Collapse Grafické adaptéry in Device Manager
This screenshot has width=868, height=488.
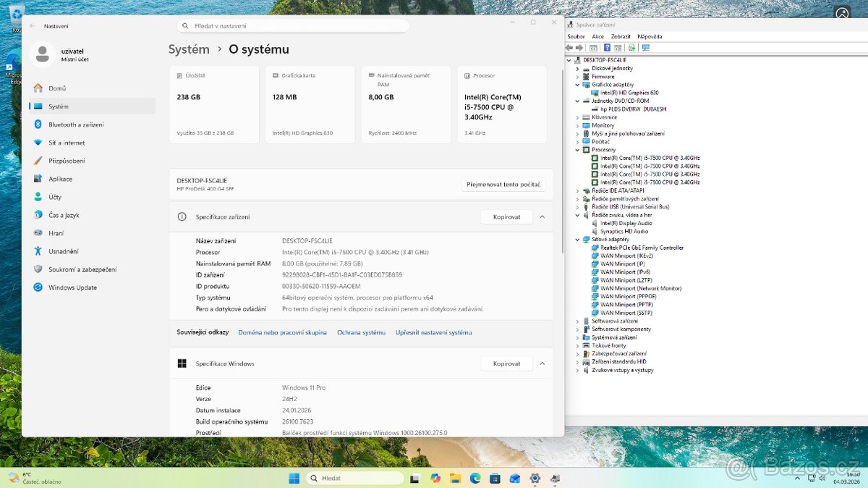(577, 85)
